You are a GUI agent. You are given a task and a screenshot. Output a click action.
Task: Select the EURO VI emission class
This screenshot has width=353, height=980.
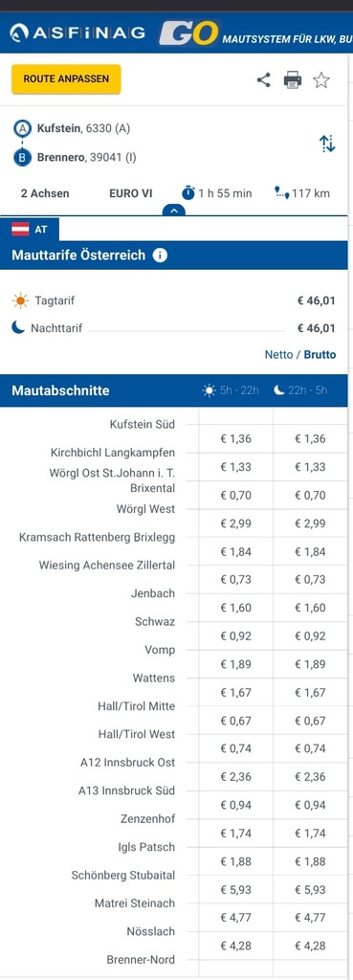point(130,193)
